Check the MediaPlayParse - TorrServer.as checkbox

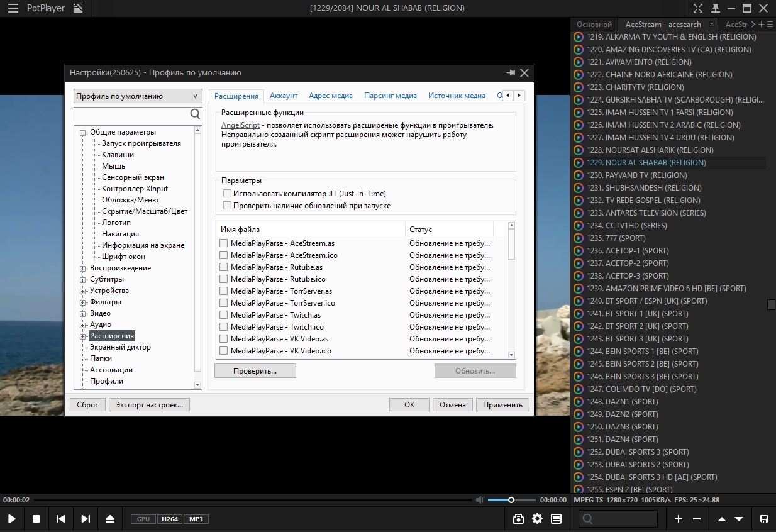[223, 291]
